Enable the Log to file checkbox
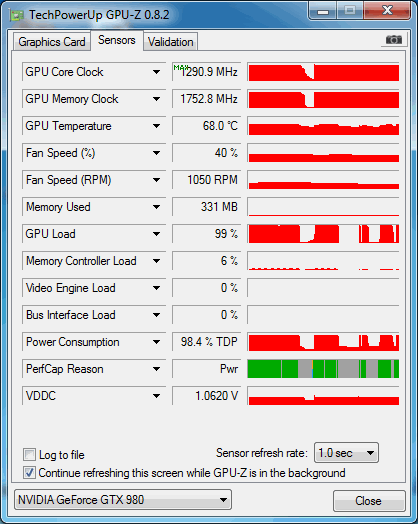The width and height of the screenshot is (418, 524). 29,454
